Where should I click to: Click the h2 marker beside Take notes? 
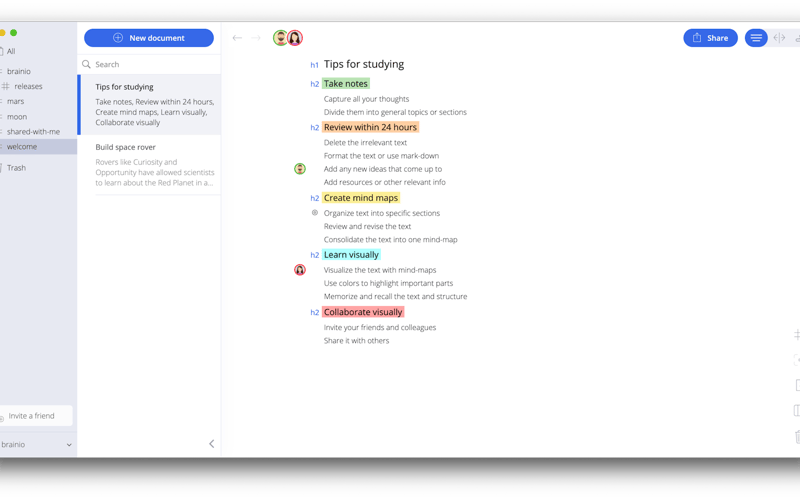(x=314, y=84)
